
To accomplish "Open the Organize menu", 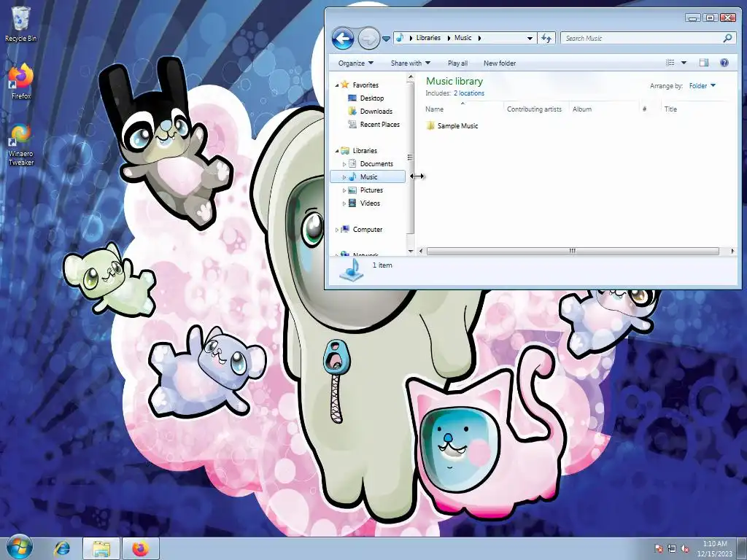I will click(356, 63).
